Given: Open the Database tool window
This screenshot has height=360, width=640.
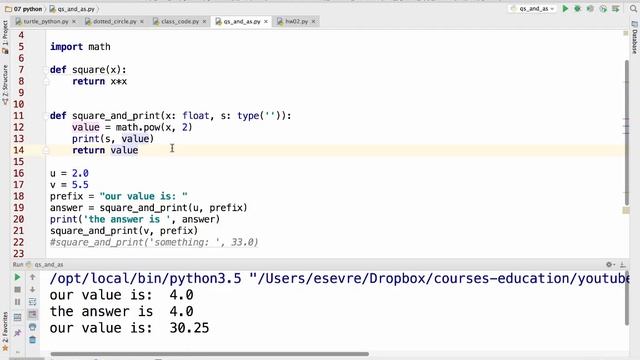Looking at the screenshot, I should pyautogui.click(x=634, y=38).
